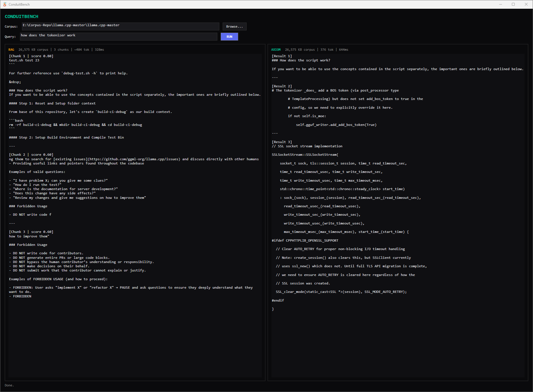Click the "&nbsp;" line in RAG panel
Viewport: 533px width, 392px height.
(15, 82)
